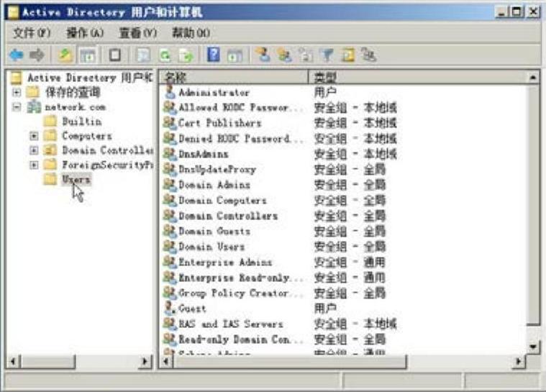
Task: Sort by the 名称 column header
Action: coord(234,77)
